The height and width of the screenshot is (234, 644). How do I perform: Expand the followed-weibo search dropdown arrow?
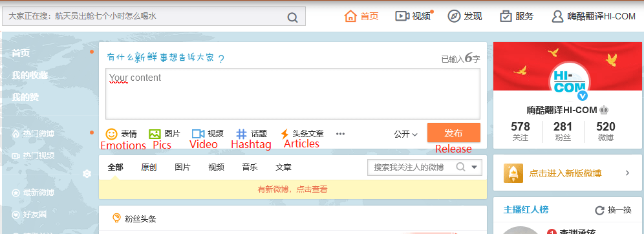(x=475, y=167)
